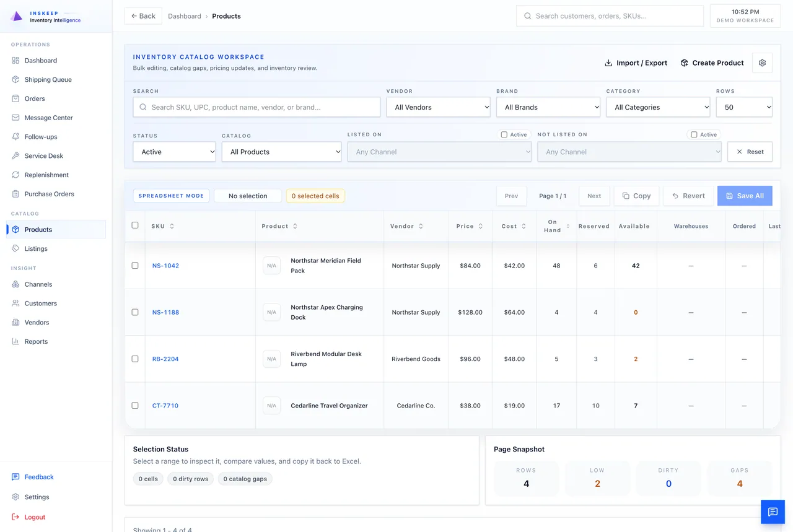793x532 pixels.
Task: Click the Orders bag icon
Action: click(x=15, y=98)
